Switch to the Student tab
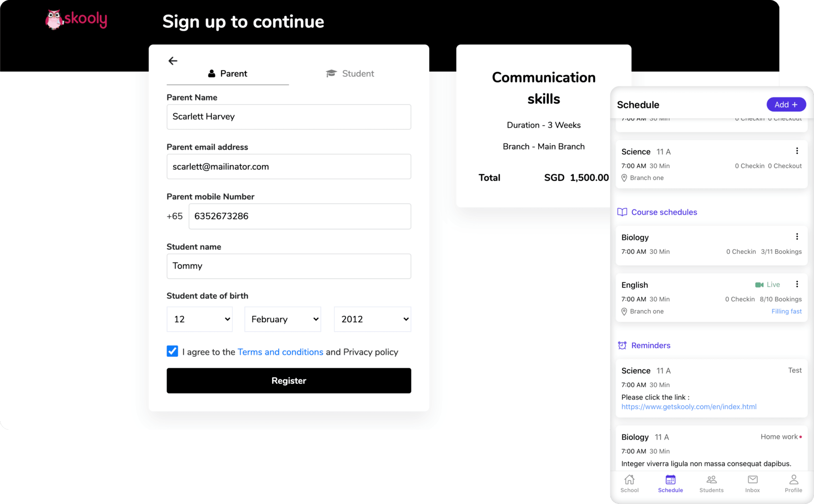Viewport: 814px width, 504px height. pos(350,73)
